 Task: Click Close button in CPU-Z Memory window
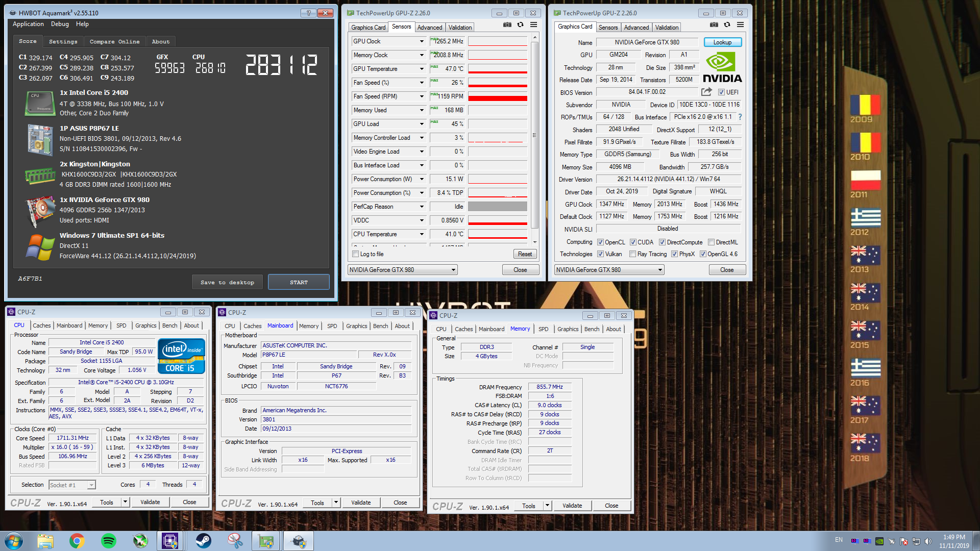coord(611,506)
